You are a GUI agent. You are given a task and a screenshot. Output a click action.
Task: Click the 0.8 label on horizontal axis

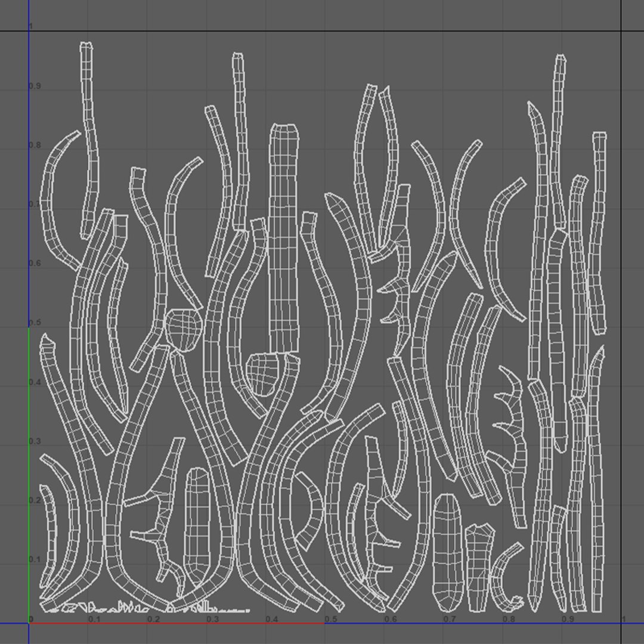click(x=509, y=619)
